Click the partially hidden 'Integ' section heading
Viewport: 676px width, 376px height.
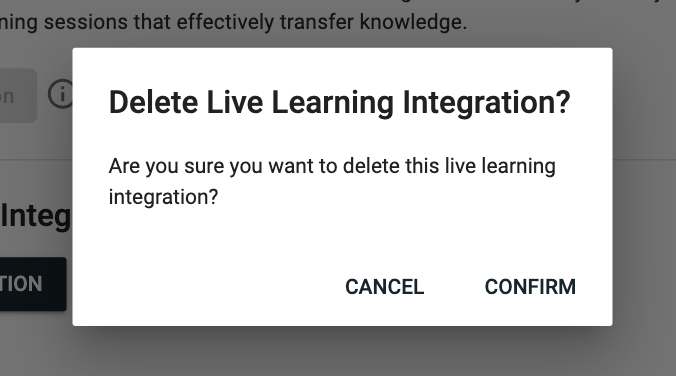(x=35, y=216)
